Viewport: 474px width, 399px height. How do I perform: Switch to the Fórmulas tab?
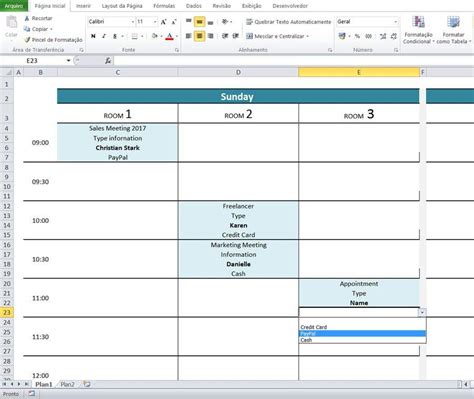tap(164, 6)
